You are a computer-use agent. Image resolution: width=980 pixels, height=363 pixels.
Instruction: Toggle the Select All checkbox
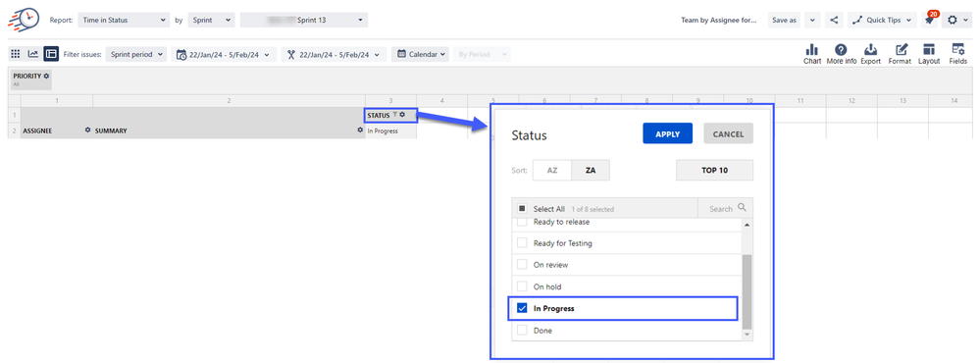point(522,209)
